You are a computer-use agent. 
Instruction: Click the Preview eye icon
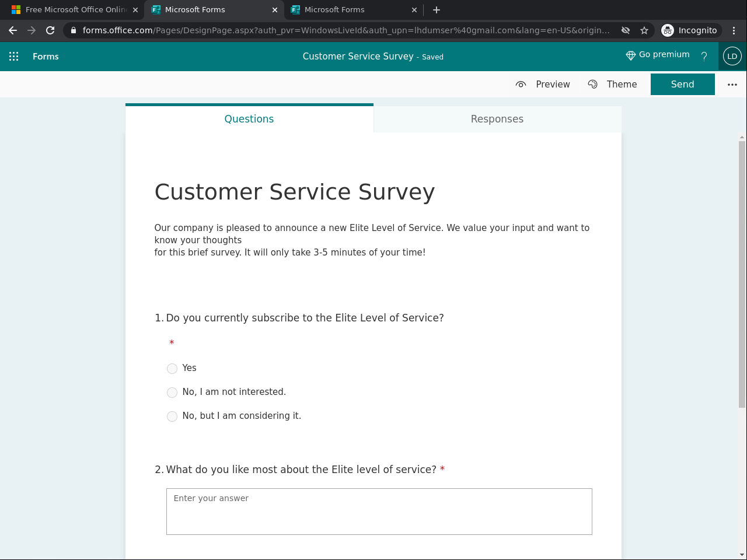pos(521,85)
